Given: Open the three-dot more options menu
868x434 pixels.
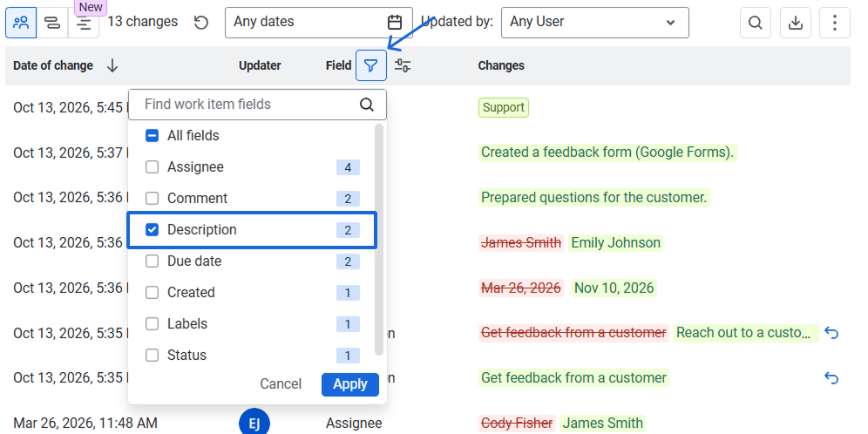Looking at the screenshot, I should (835, 23).
